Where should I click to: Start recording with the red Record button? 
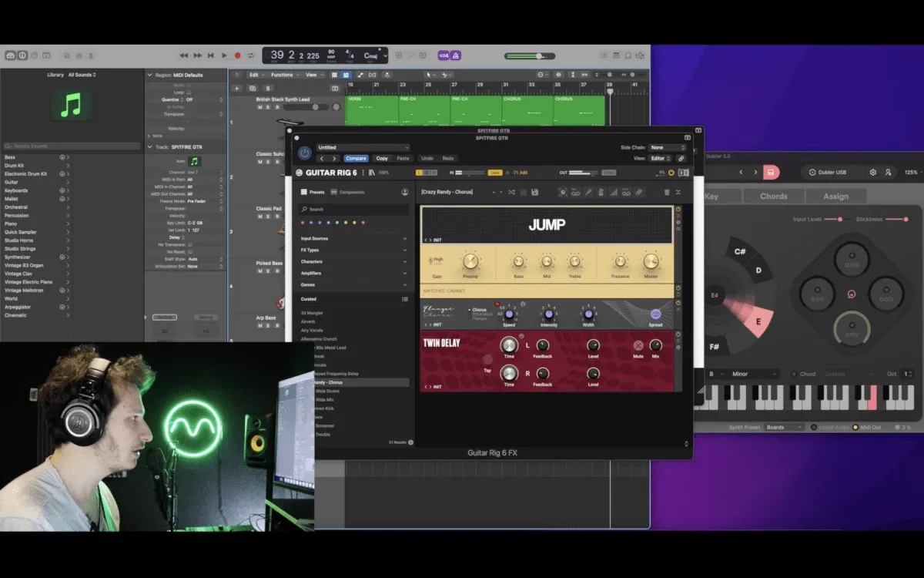pyautogui.click(x=237, y=55)
